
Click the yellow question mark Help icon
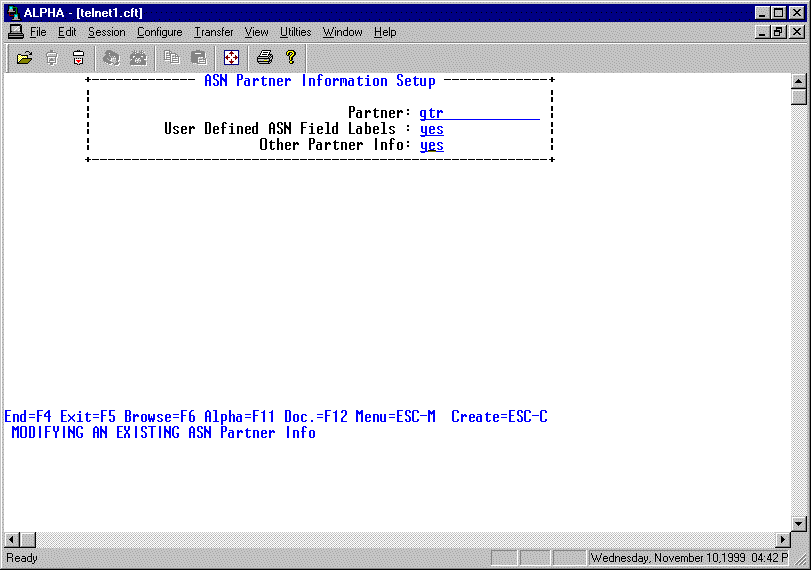pyautogui.click(x=291, y=58)
